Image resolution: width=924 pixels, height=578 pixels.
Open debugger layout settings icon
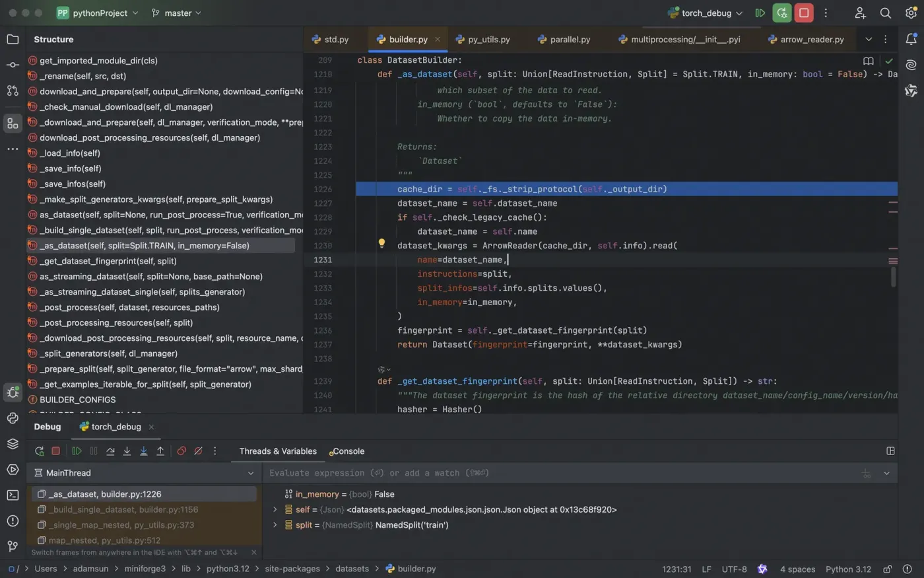890,451
